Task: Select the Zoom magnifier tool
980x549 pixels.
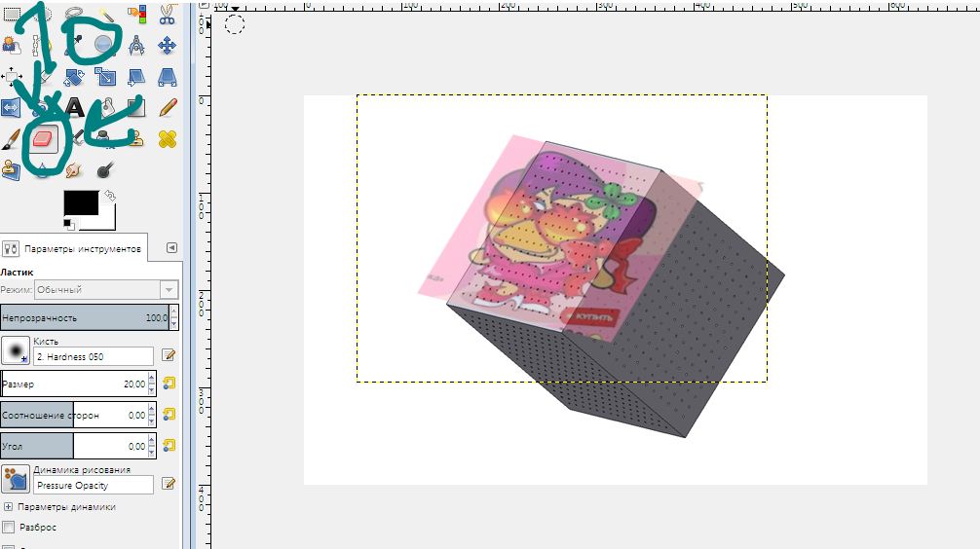Action: (105, 45)
